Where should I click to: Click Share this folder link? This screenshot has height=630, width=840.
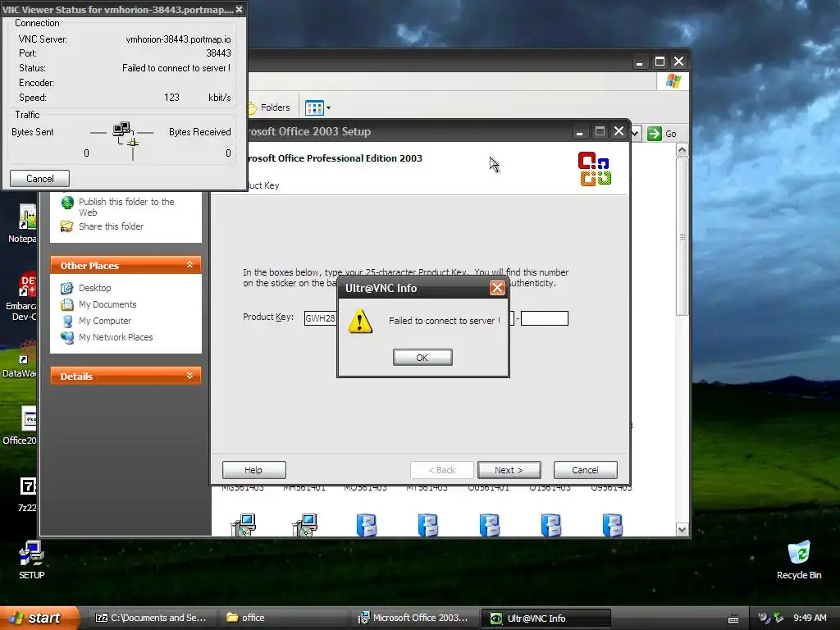click(111, 226)
